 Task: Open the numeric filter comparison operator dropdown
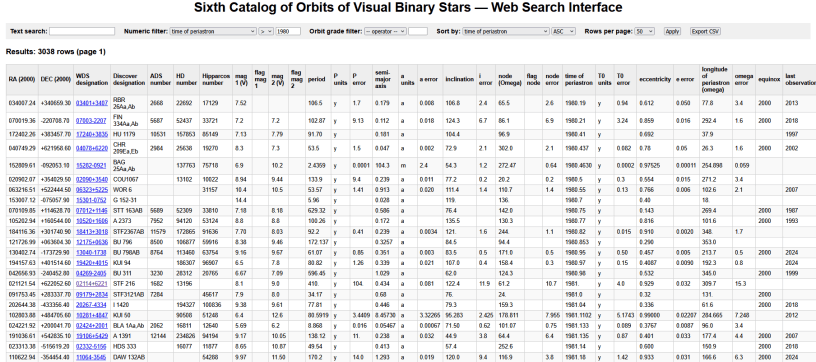coord(265,31)
